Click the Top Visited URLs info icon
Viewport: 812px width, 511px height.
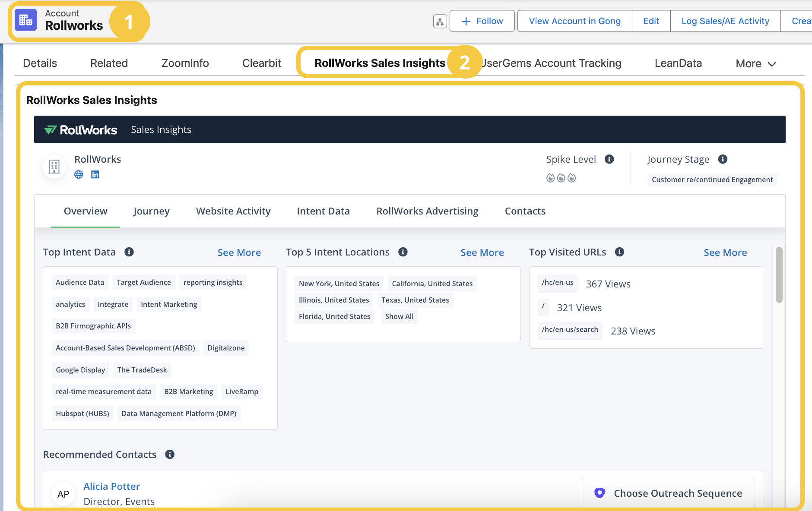619,252
